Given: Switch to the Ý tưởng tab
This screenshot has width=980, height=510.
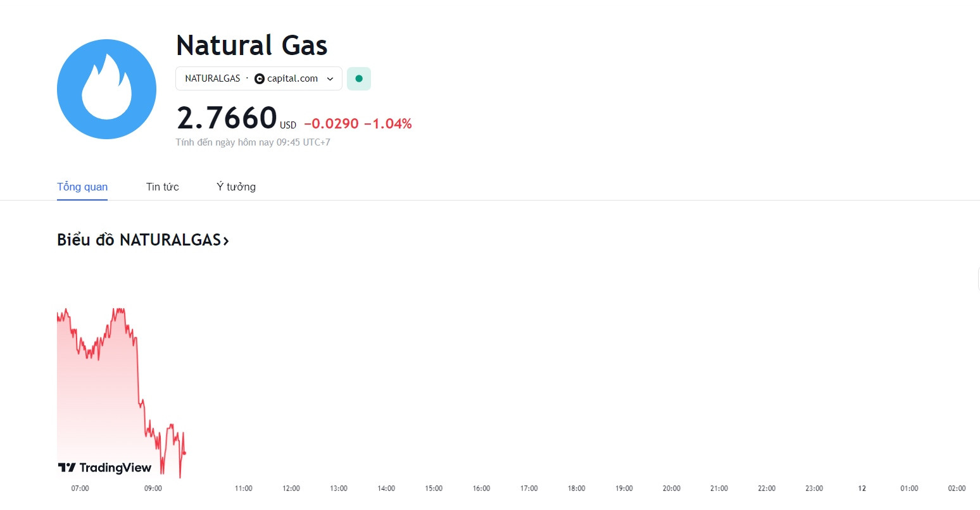Looking at the screenshot, I should tap(236, 187).
